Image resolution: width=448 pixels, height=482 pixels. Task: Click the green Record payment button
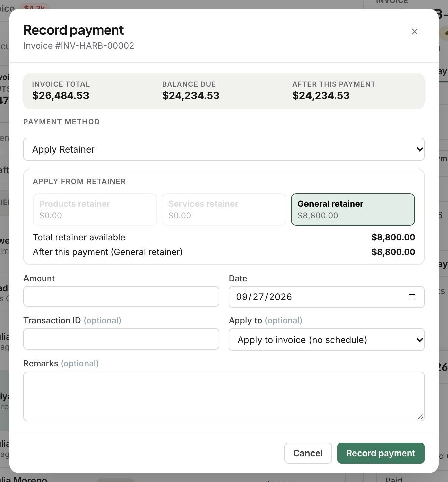(381, 453)
